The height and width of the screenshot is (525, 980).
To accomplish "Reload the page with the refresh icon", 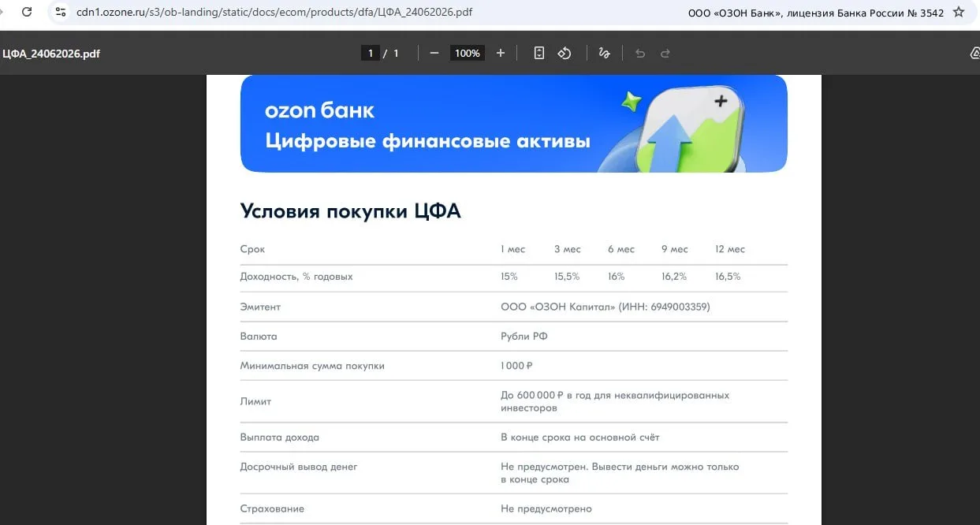I will tap(27, 13).
